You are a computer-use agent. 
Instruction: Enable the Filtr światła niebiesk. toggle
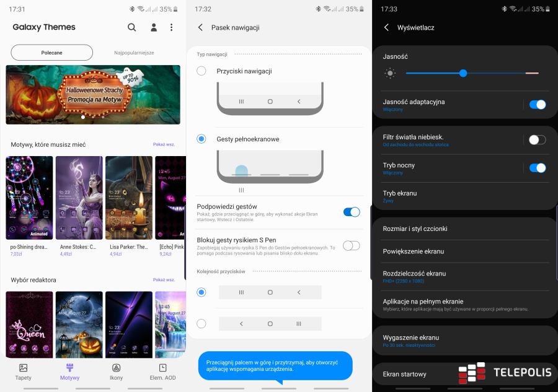tap(537, 140)
